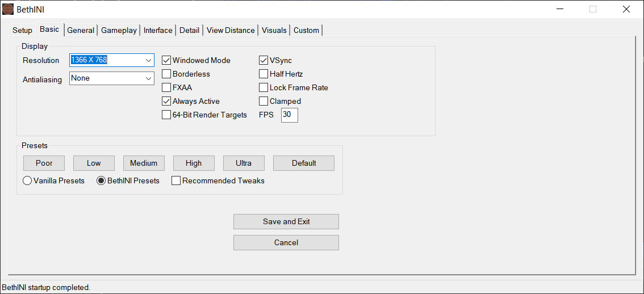The image size is (644, 294).
Task: Switch to the Detail tab
Action: tap(189, 31)
